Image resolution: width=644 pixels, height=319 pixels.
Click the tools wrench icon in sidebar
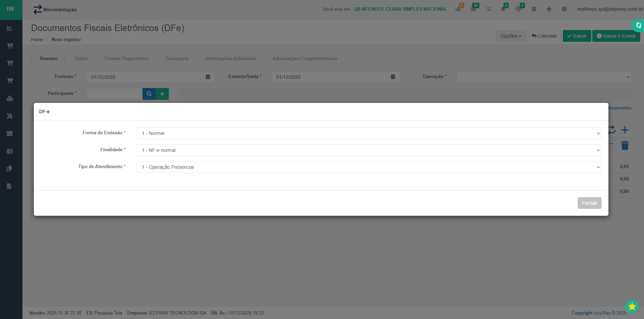10,116
